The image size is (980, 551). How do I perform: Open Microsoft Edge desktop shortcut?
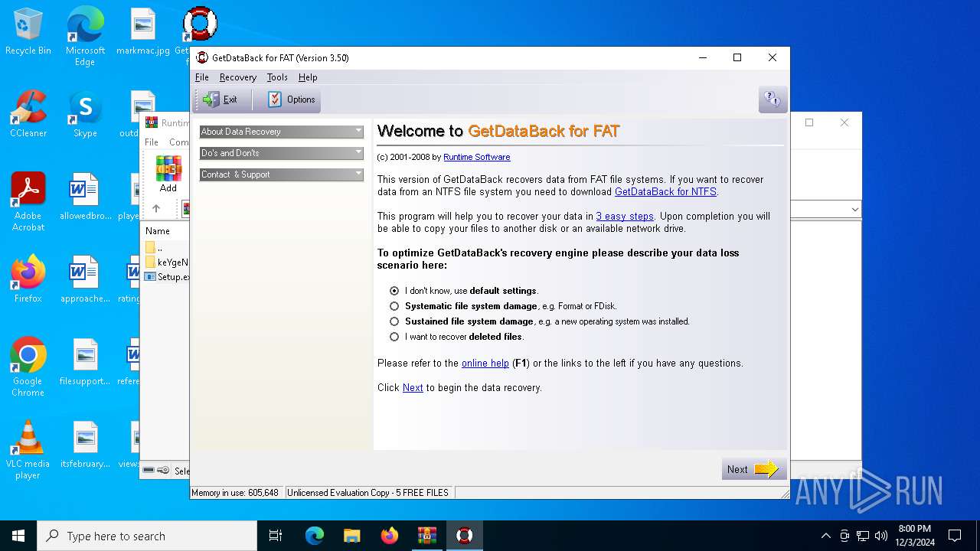(x=85, y=36)
